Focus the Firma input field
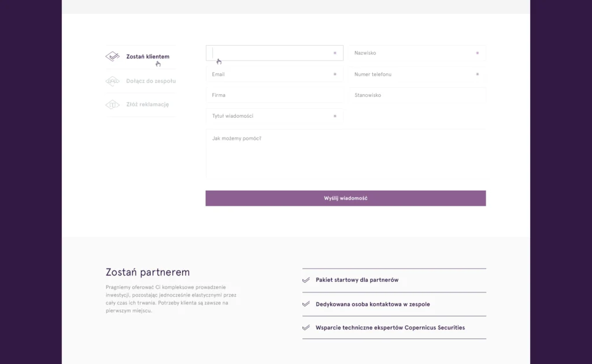This screenshot has width=592, height=364. 274,95
